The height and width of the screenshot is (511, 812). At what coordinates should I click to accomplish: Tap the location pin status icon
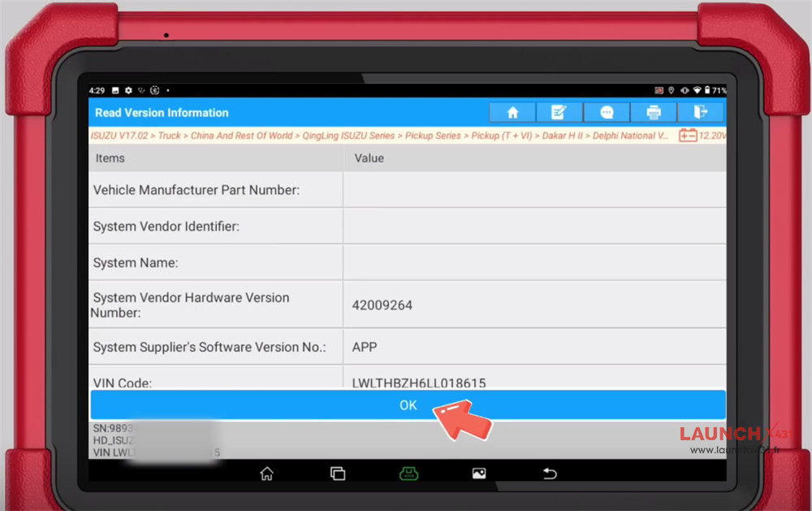pos(672,90)
